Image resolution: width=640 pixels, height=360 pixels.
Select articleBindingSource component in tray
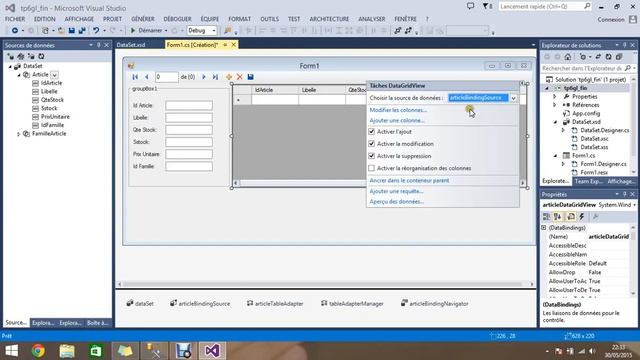pyautogui.click(x=200, y=304)
